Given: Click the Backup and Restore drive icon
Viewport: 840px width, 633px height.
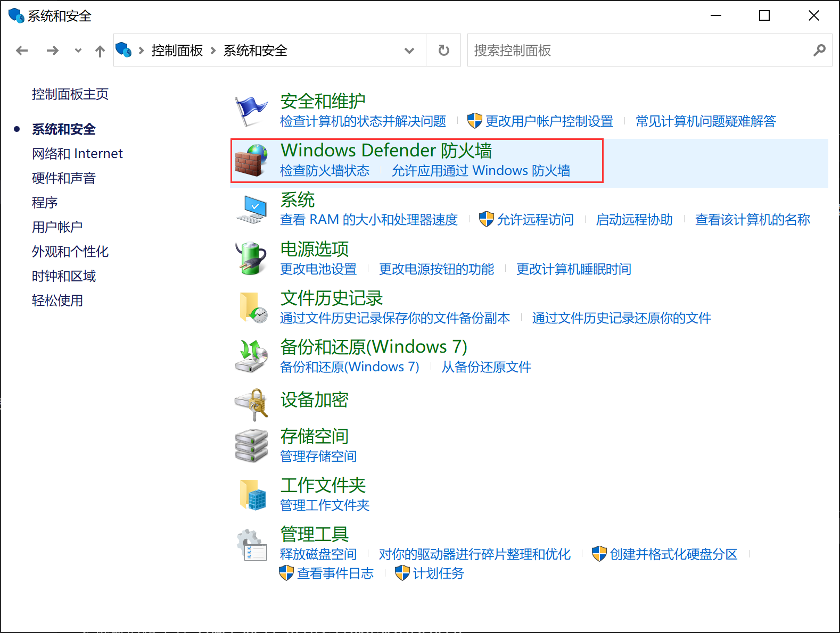Looking at the screenshot, I should (251, 356).
